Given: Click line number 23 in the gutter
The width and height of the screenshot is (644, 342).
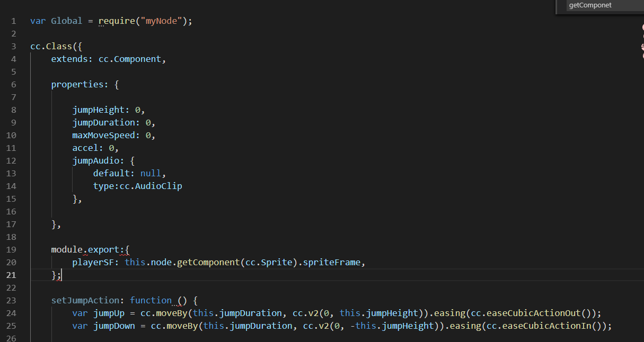Looking at the screenshot, I should 12,301.
